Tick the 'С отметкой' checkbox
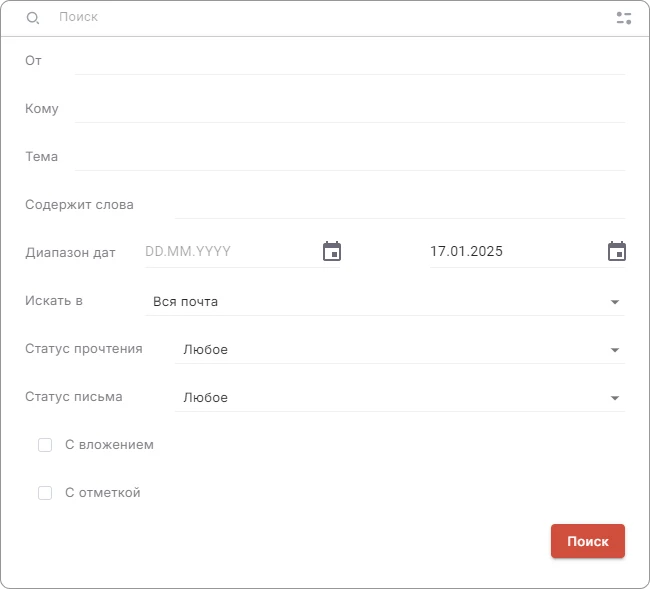The width and height of the screenshot is (650, 589). (x=45, y=493)
